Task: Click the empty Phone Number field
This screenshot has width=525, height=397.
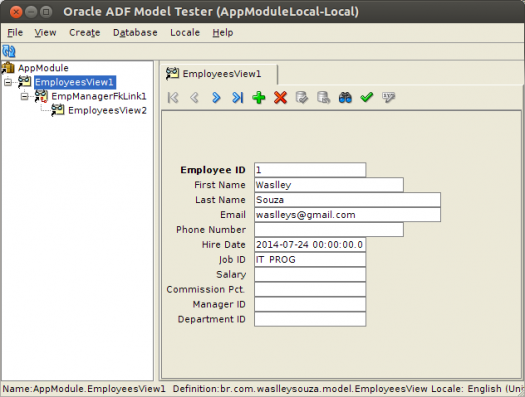Action: (x=329, y=230)
